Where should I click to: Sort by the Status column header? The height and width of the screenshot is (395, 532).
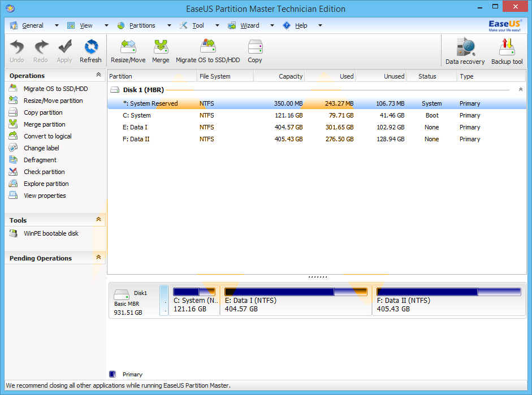(431, 76)
